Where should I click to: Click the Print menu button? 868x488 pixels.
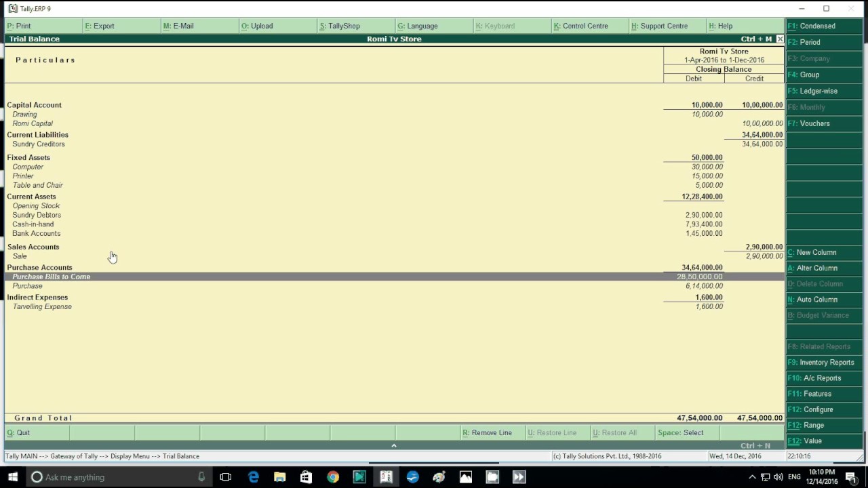[43, 26]
